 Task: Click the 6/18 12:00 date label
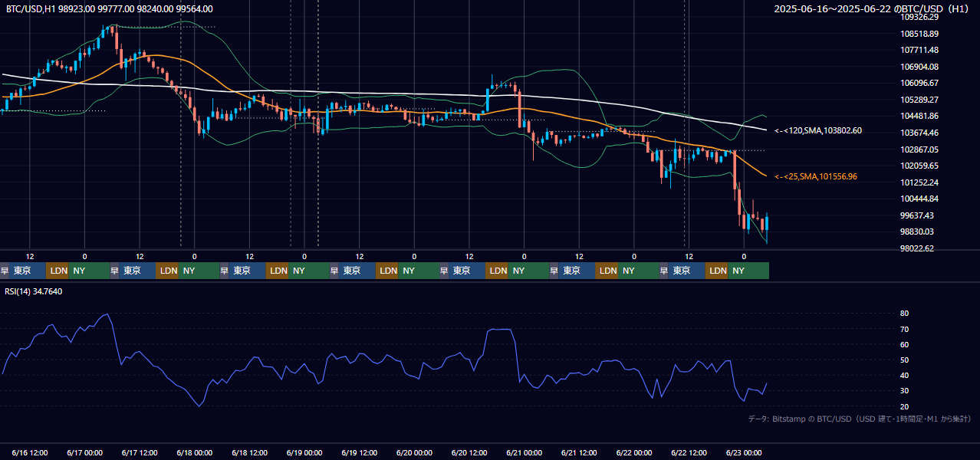[x=249, y=452]
